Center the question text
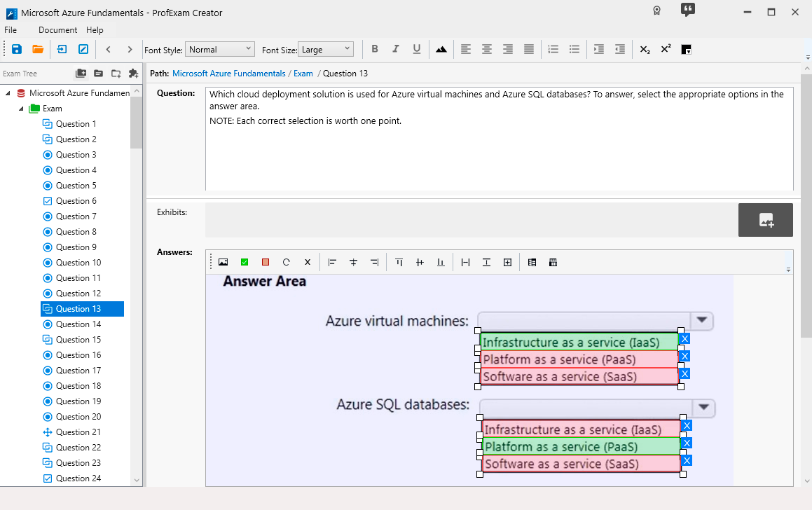The width and height of the screenshot is (812, 510). pyautogui.click(x=487, y=49)
